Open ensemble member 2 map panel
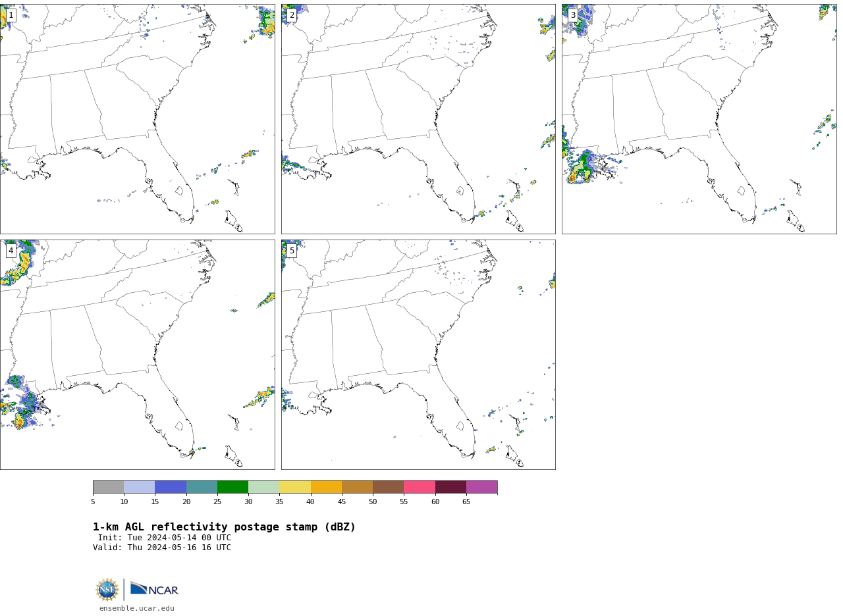This screenshot has height=616, width=843. 418,119
